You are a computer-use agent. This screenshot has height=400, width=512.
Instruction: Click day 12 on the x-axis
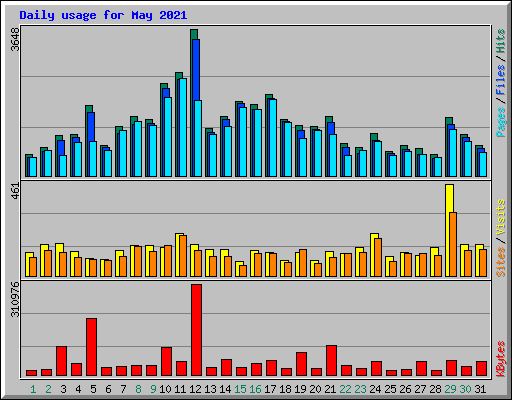195,389
